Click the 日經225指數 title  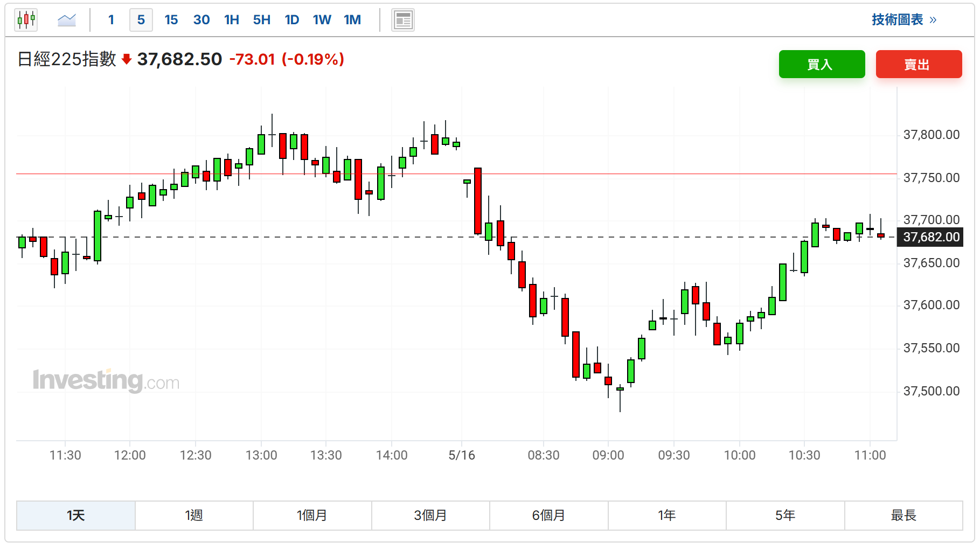(67, 59)
